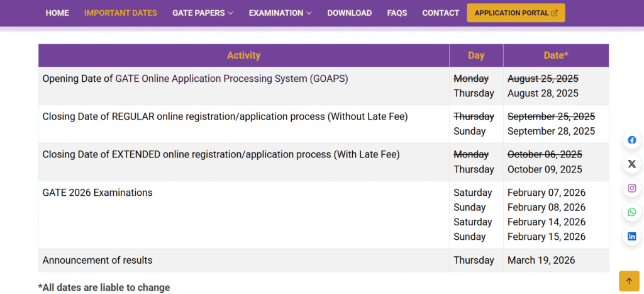
Task: Open the Instagram social icon
Action: (x=631, y=188)
